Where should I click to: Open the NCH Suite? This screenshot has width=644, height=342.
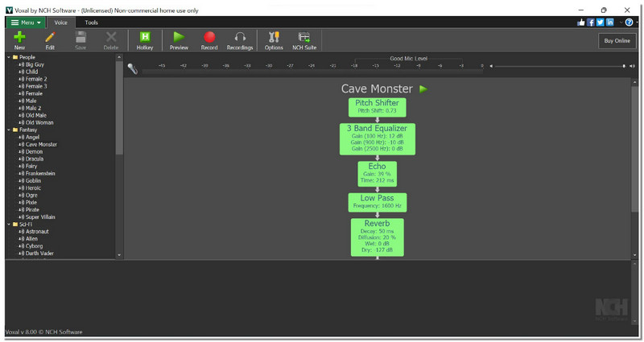click(304, 40)
